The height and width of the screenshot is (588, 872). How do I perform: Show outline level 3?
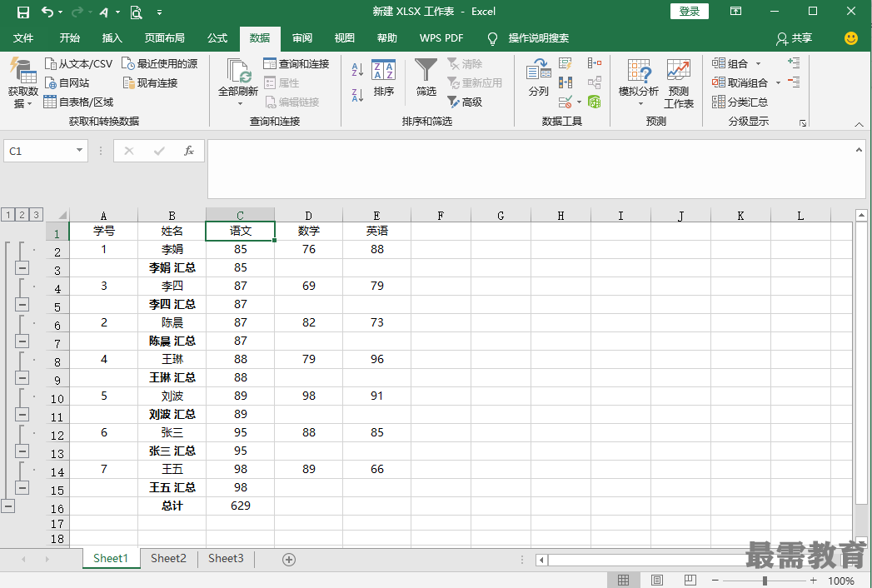(36, 215)
